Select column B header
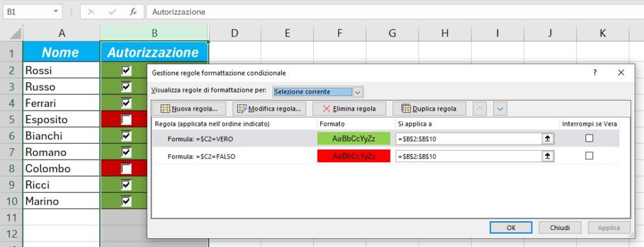The width and height of the screenshot is (644, 247). point(155,33)
